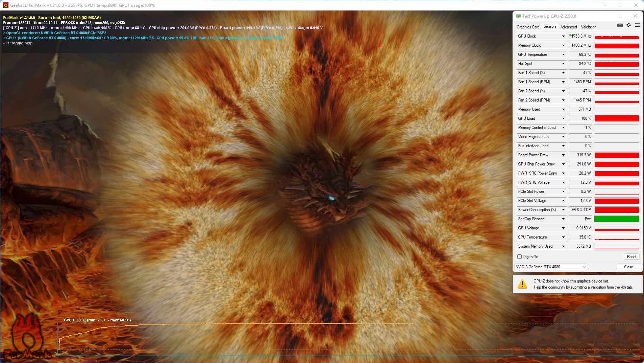Expand the CPU Temperature sensor dropdown
Screen dimensions: 644x363
[x=563, y=237]
